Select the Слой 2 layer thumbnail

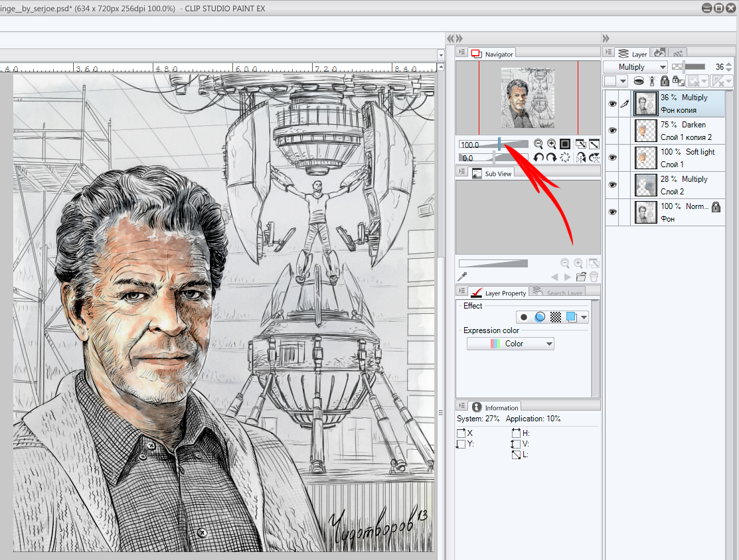645,184
